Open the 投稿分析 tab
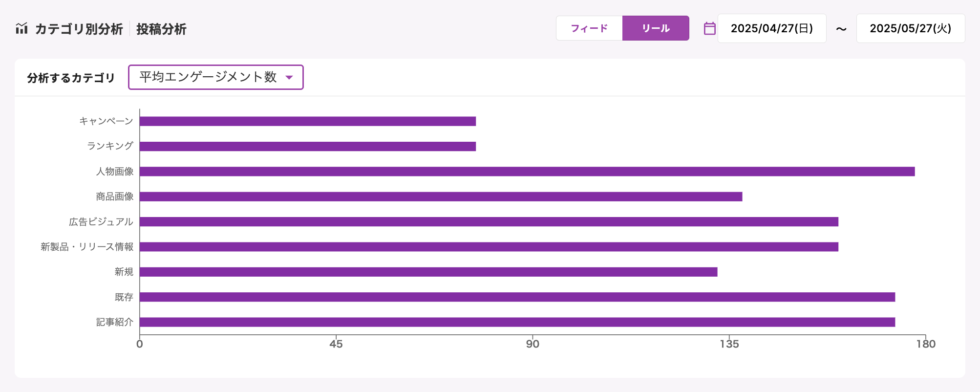The height and width of the screenshot is (392, 980). tap(161, 29)
